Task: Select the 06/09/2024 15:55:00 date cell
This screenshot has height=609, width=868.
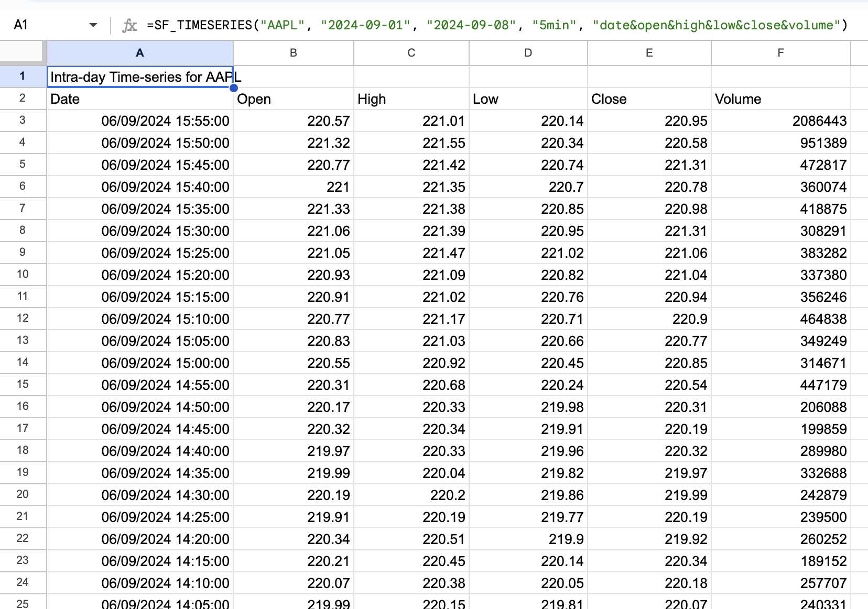Action: tap(139, 121)
